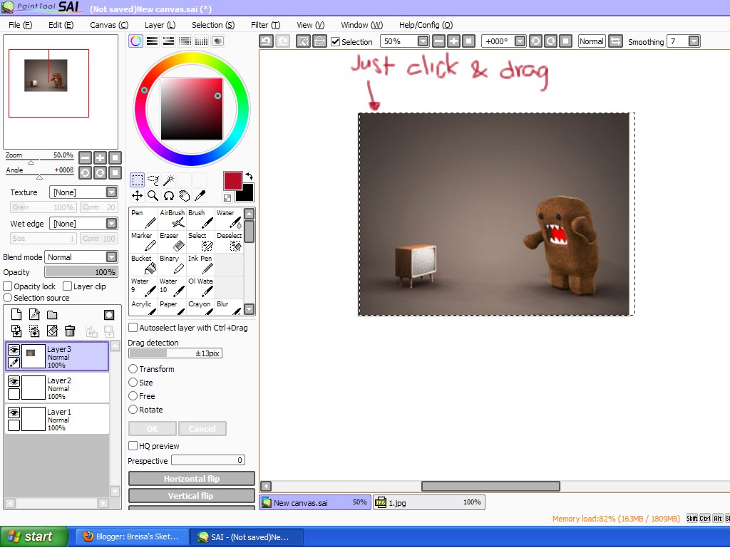Create a new normal layer
The width and height of the screenshot is (730, 560).
click(x=16, y=315)
